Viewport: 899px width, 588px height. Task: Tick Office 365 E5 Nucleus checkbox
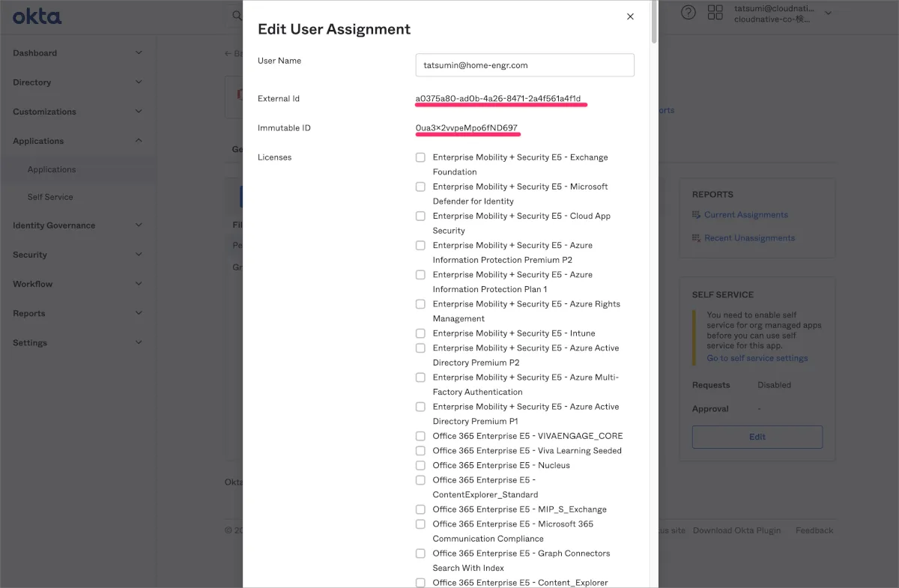click(x=420, y=465)
